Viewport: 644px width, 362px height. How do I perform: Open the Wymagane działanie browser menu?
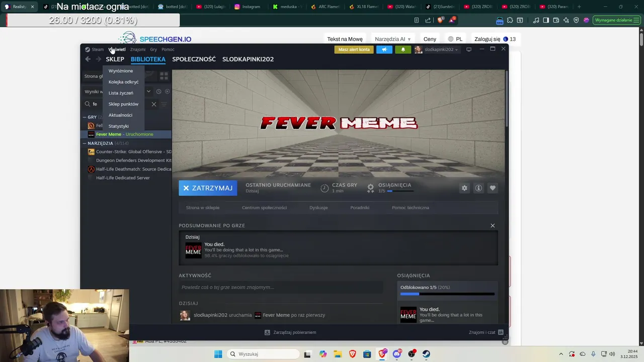pos(616,20)
